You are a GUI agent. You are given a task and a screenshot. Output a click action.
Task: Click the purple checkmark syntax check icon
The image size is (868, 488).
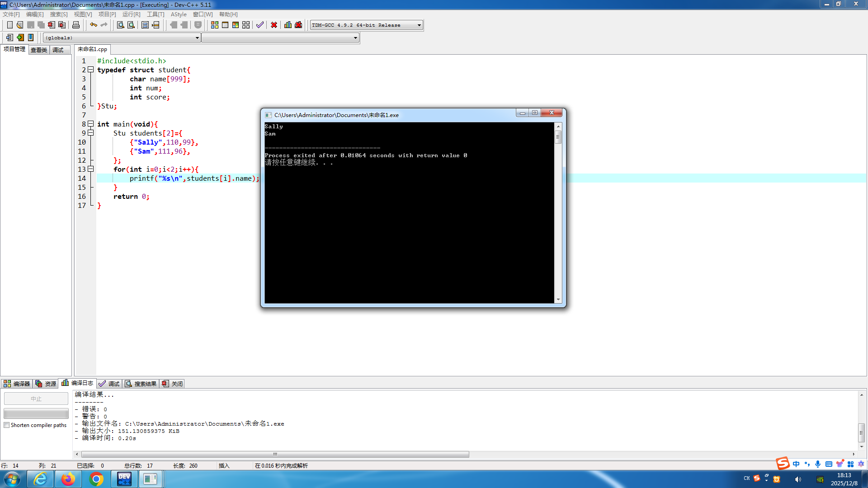coord(259,25)
